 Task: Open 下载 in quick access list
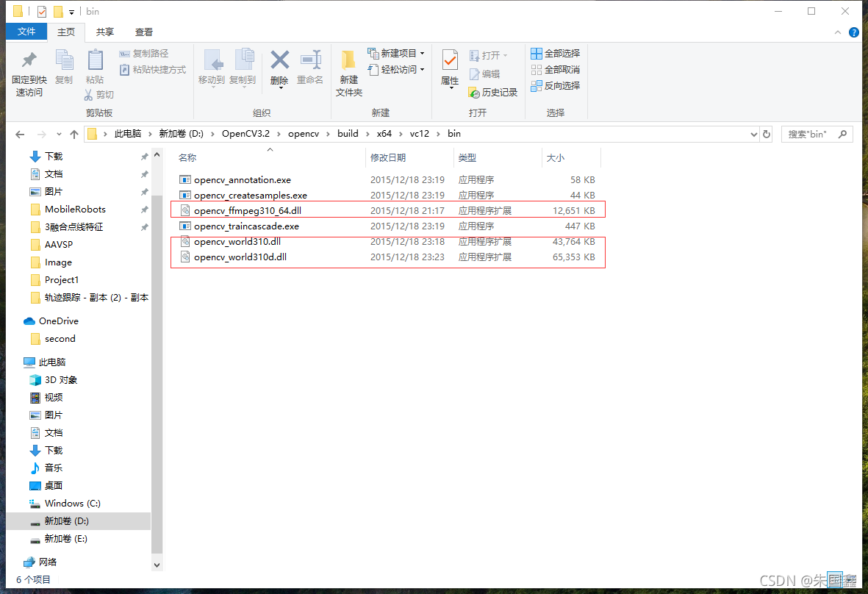(54, 156)
